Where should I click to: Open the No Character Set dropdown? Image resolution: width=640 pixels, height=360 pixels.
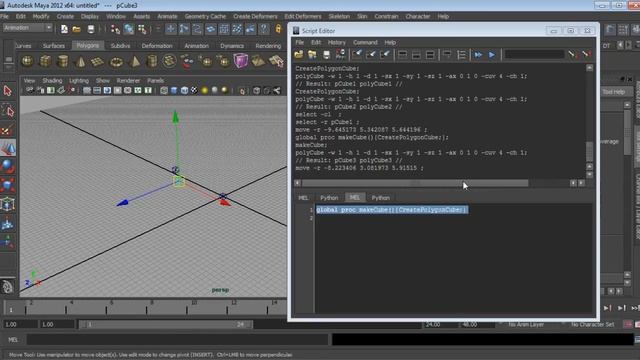pos(592,324)
